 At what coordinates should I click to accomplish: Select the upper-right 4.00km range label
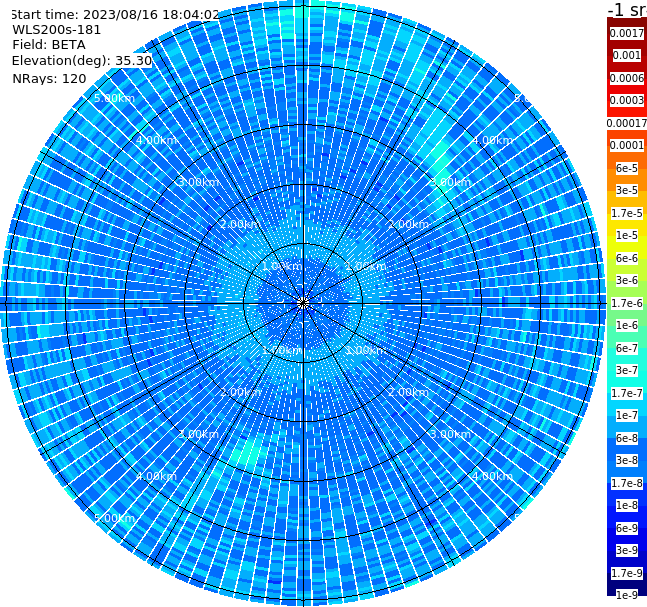point(493,140)
